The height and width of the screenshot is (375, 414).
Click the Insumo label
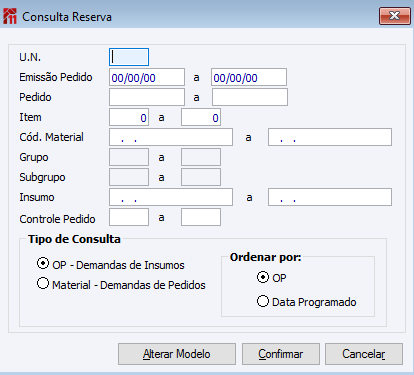click(x=37, y=197)
